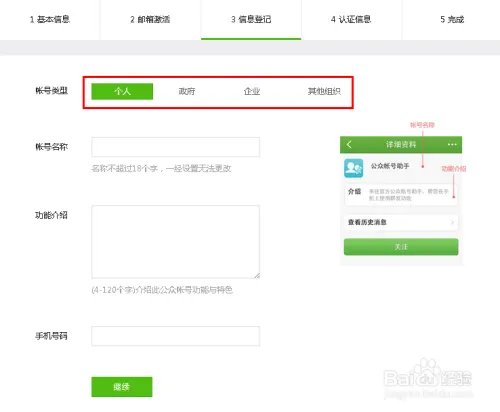This screenshot has height=412, width=500.
Task: Select the 政府 account type
Action: tap(187, 91)
